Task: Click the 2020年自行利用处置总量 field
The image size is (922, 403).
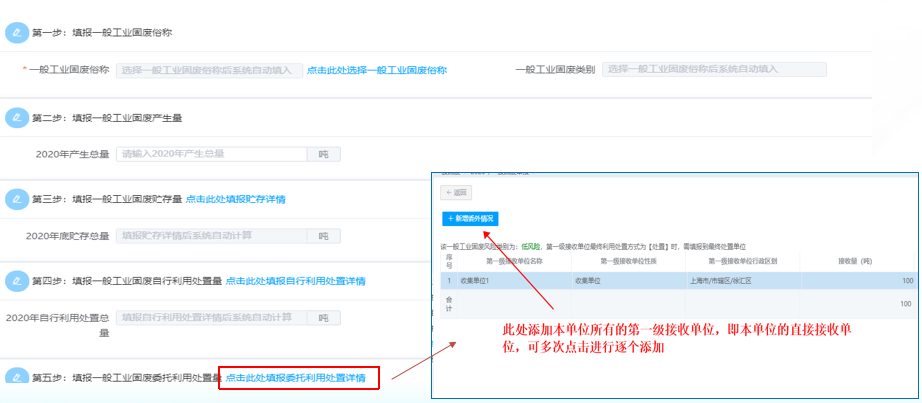Action: pos(209,318)
